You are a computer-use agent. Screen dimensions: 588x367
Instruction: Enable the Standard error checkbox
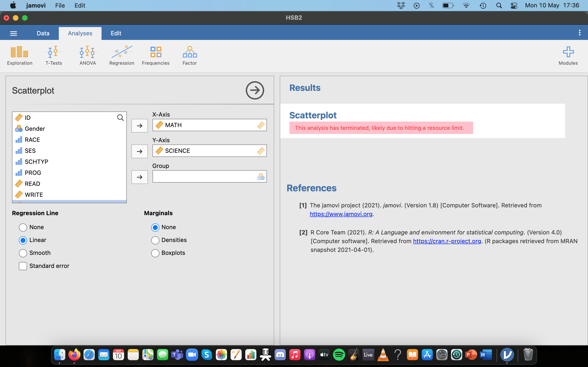click(x=23, y=266)
